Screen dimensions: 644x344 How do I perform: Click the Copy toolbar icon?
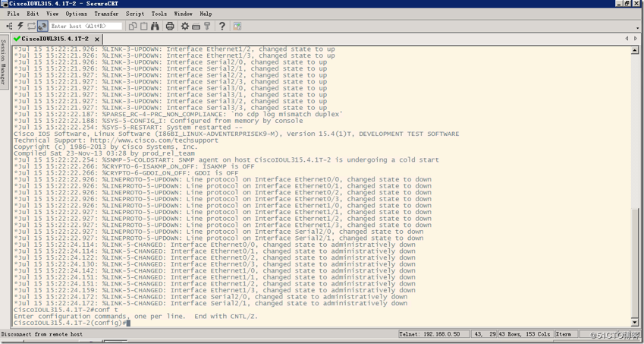point(133,27)
